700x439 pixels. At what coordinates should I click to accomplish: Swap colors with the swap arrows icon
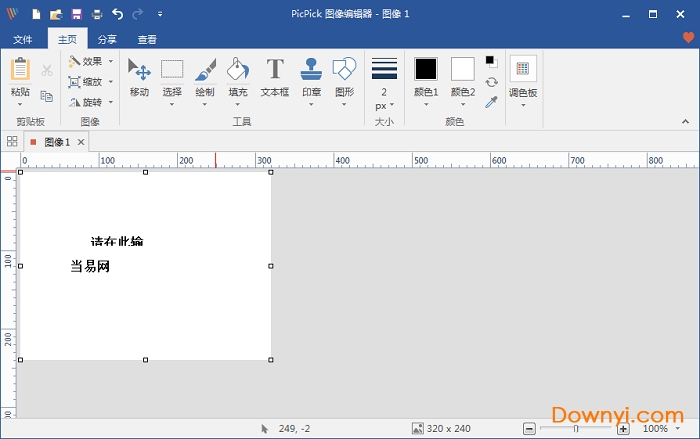pos(491,82)
